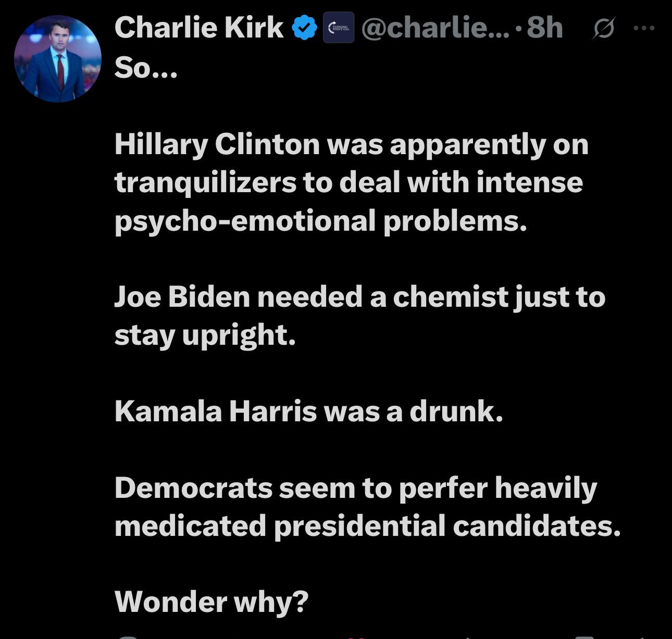Click the "So..." opening line
The width and height of the screenshot is (672, 639).
[x=146, y=68]
